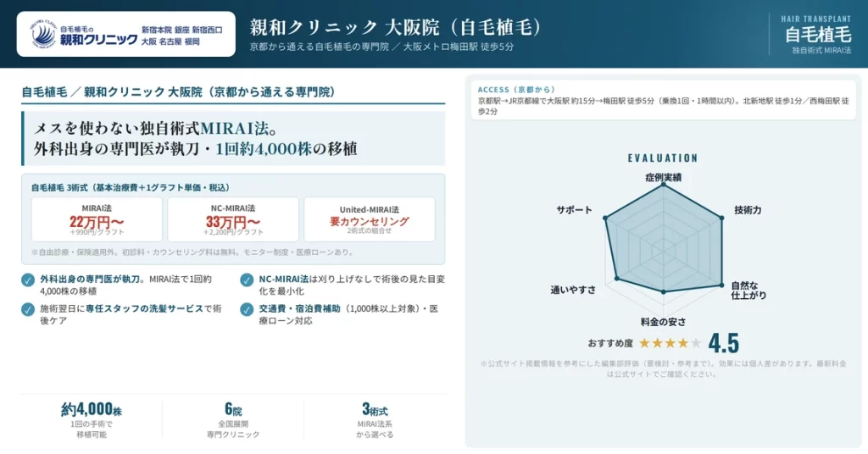This screenshot has width=868, height=454.
Task: Click the 技術力 label on radar chart
Action: click(x=748, y=210)
